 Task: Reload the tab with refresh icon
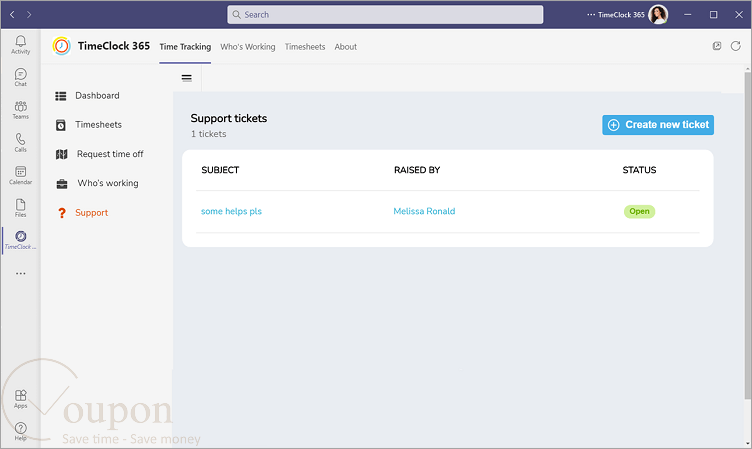(736, 46)
